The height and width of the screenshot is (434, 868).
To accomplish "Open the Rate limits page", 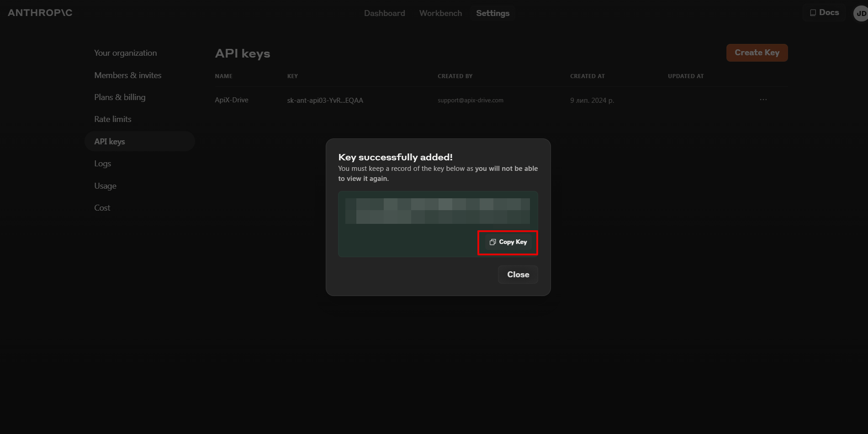I will [x=113, y=119].
